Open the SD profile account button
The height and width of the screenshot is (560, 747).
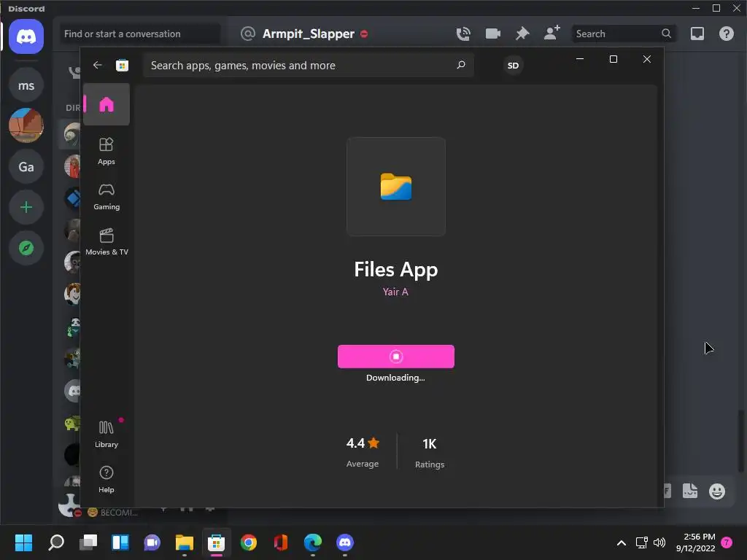click(x=513, y=65)
